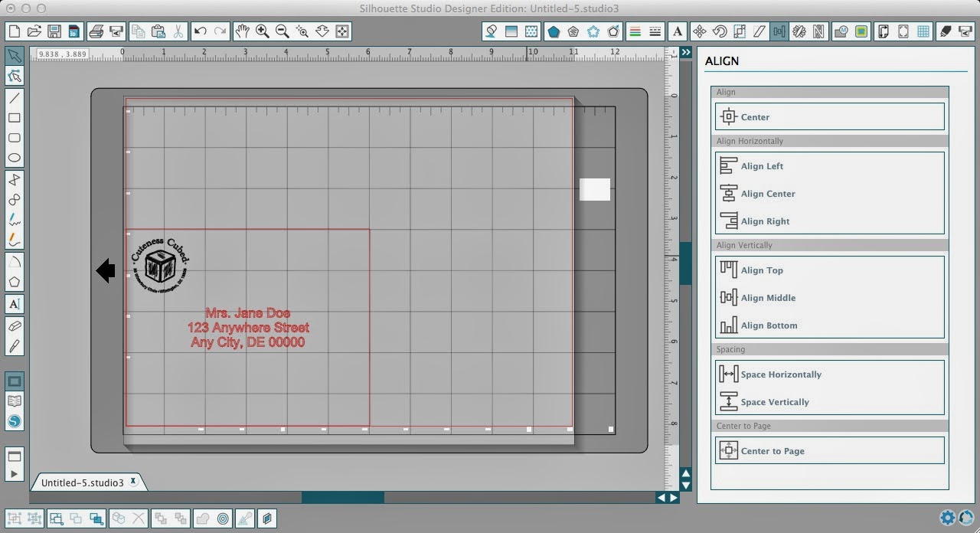Viewport: 980px width, 533px height.
Task: Click the Offset icon in the bottom toolbar
Action: [223, 518]
